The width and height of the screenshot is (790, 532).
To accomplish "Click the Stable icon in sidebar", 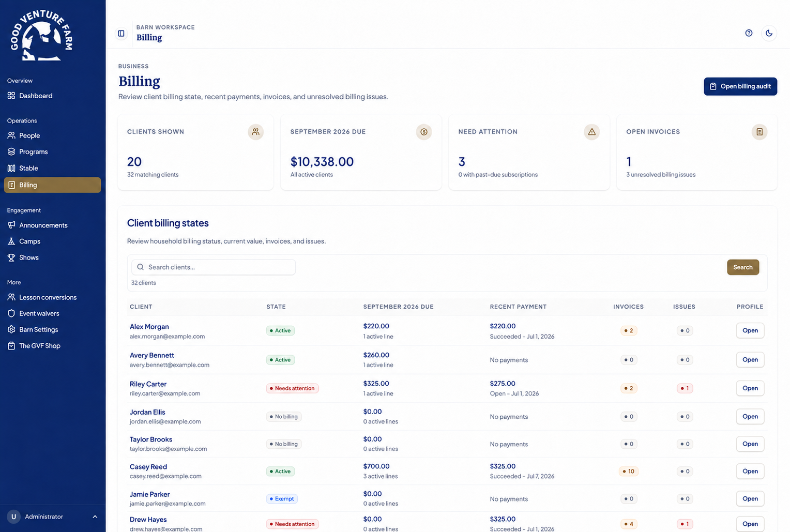I will point(11,168).
